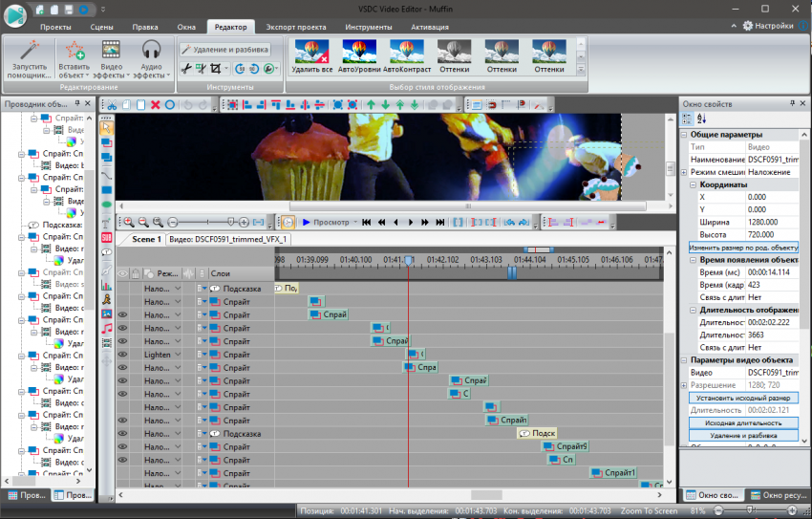Screen dimensions: 812x519
Task: Click the scissors cut icon in editor toolbar
Action: pyautogui.click(x=112, y=105)
